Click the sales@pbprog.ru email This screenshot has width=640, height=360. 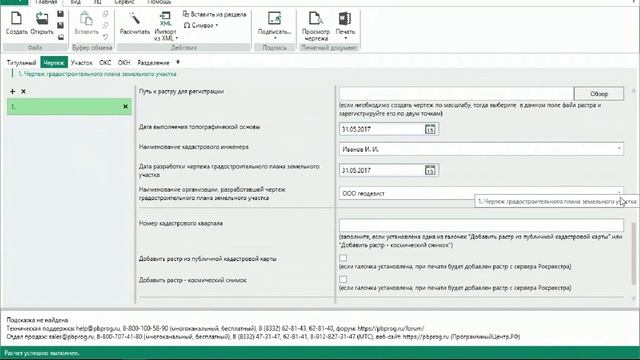point(71,337)
